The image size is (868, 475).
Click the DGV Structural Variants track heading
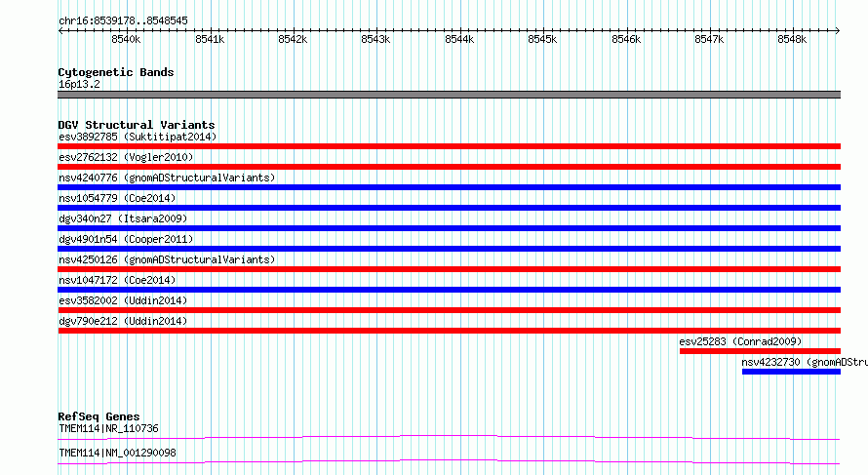click(x=137, y=125)
